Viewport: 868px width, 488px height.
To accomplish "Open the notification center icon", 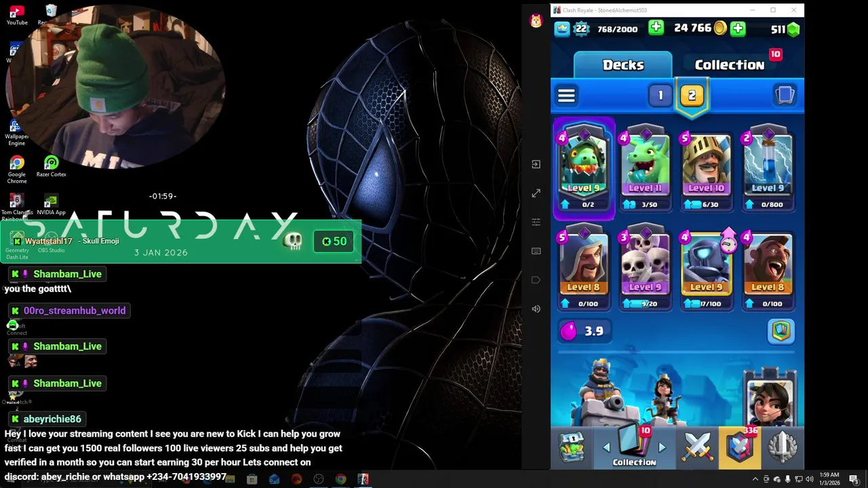I will [x=854, y=479].
